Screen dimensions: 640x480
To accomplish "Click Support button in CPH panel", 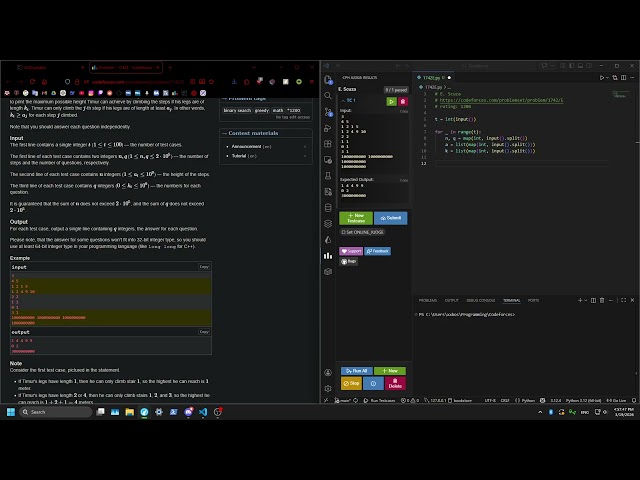I will click(x=351, y=251).
